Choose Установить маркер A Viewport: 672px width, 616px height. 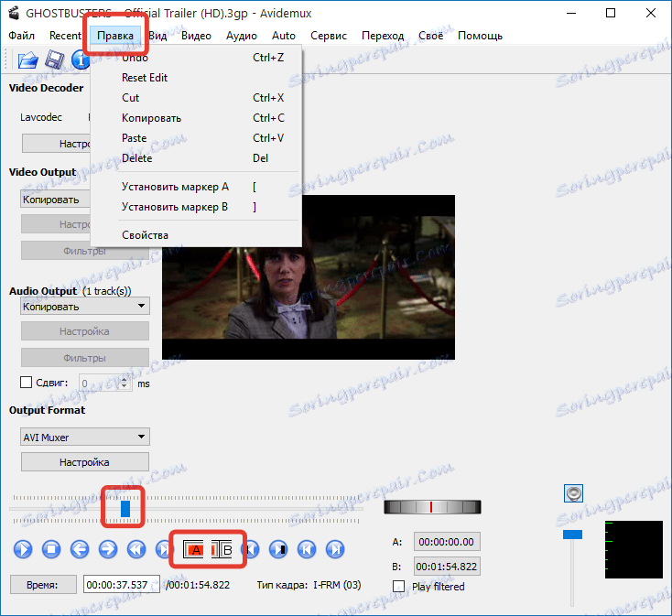click(x=196, y=187)
